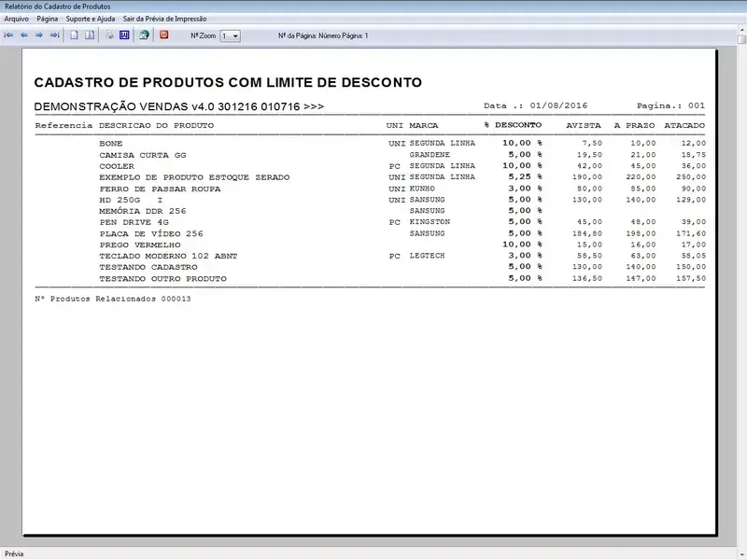Open the Suporte e Ajuda menu
747x560 pixels.
click(91, 19)
